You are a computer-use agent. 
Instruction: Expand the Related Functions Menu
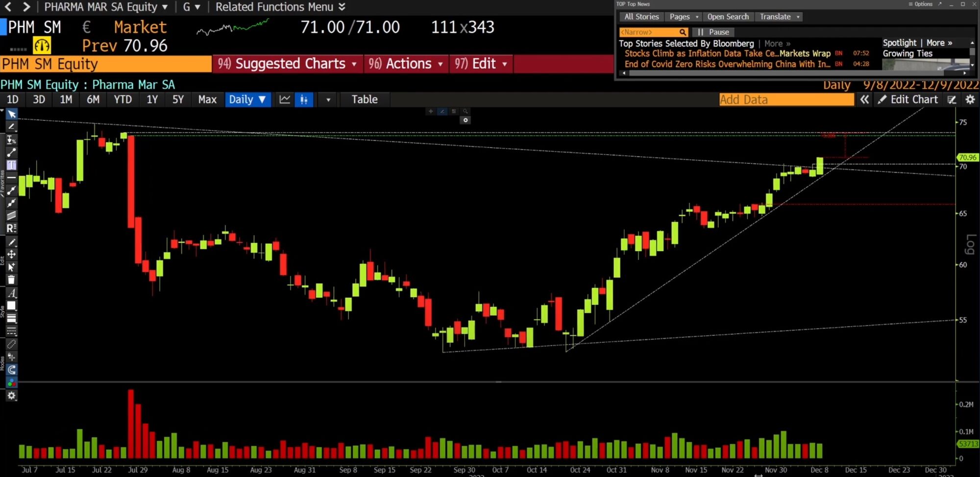point(281,7)
